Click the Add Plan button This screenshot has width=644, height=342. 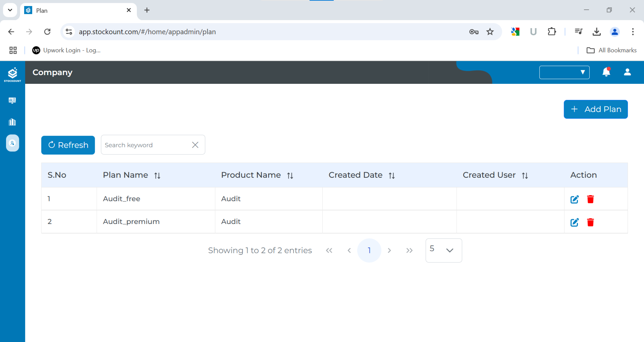pyautogui.click(x=595, y=109)
